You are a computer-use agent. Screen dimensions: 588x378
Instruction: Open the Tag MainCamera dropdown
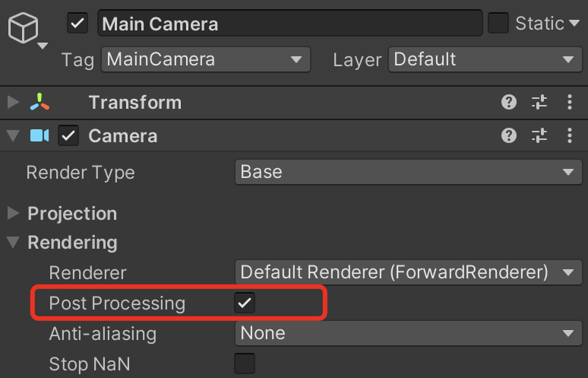pyautogui.click(x=206, y=59)
